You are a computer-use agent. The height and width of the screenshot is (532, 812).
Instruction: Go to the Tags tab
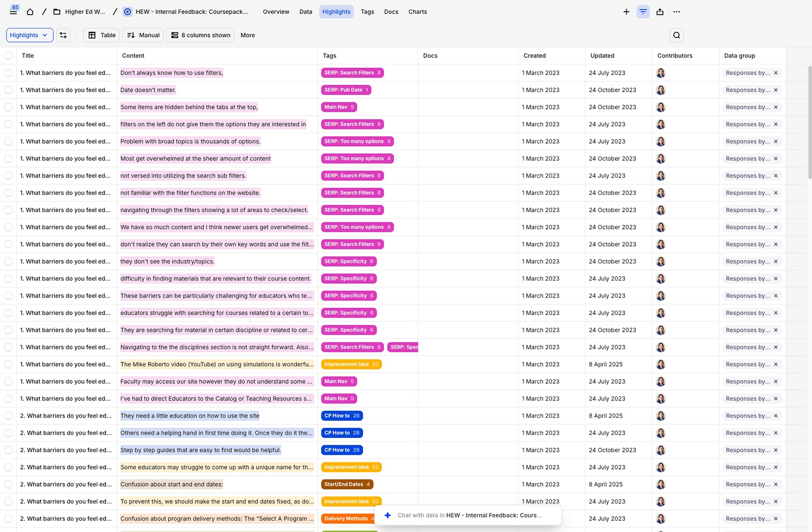(367, 12)
